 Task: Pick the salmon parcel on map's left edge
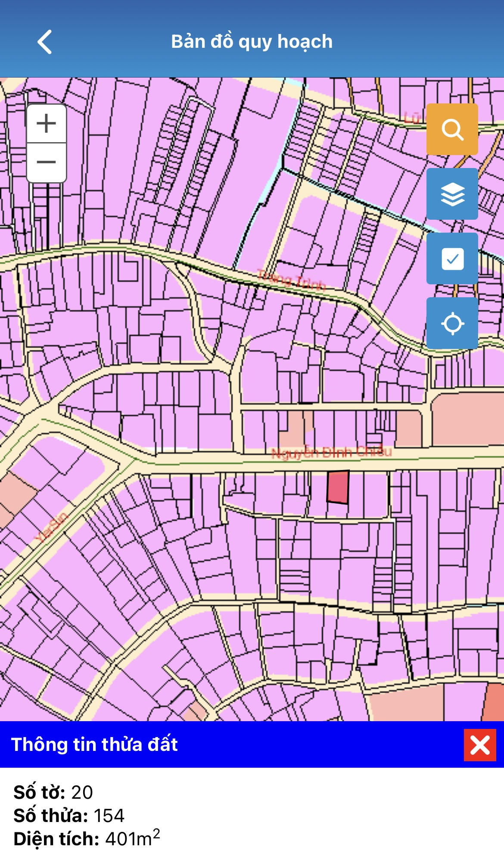click(x=15, y=495)
